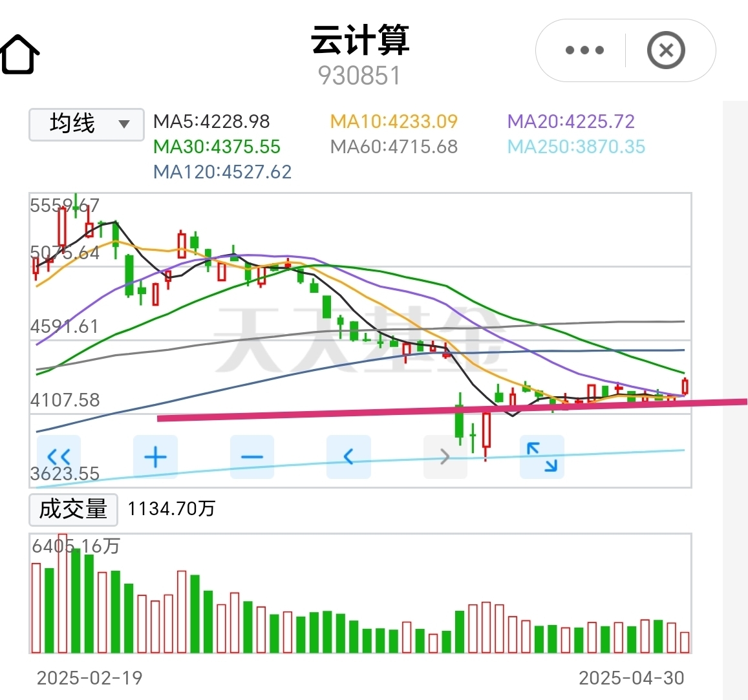Jump to earliest data with double-left arrow
The width and height of the screenshot is (748, 700).
[59, 457]
